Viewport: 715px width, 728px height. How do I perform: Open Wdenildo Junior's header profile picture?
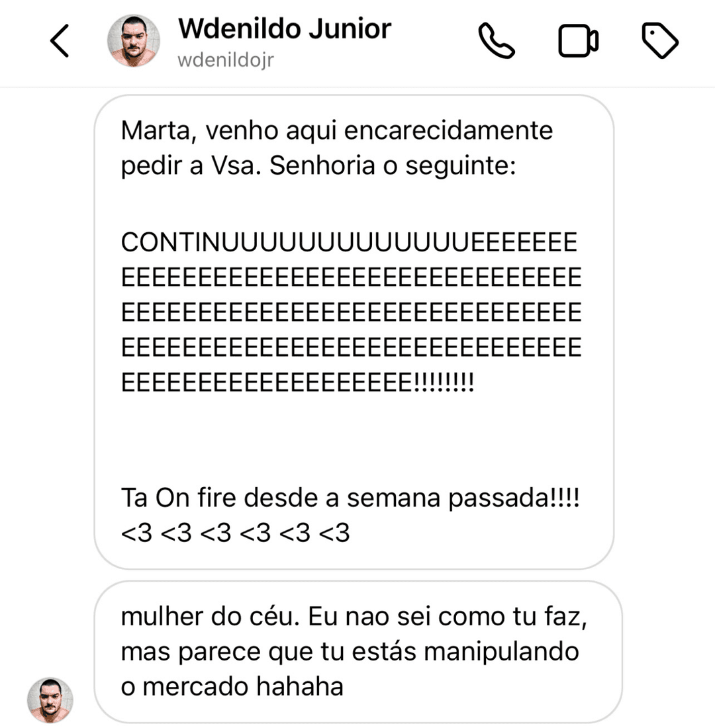tap(134, 41)
